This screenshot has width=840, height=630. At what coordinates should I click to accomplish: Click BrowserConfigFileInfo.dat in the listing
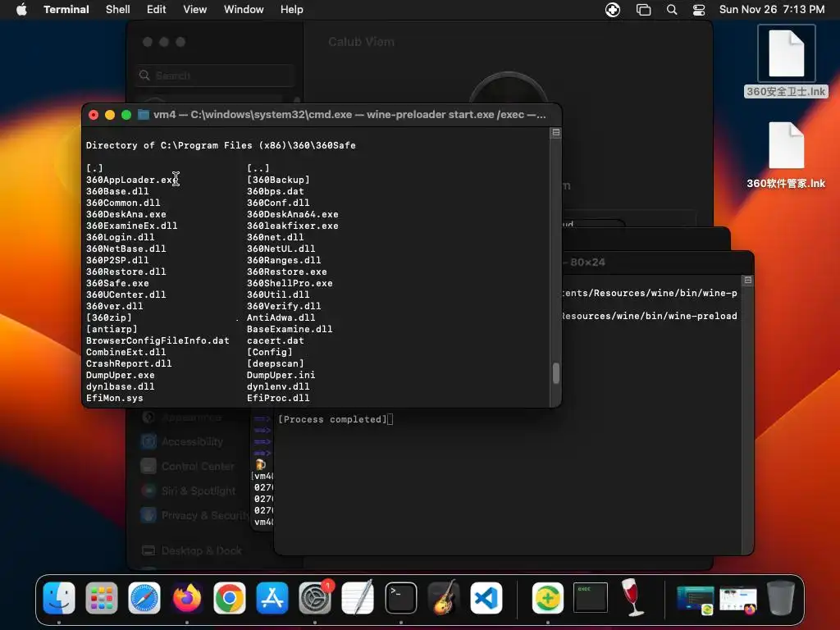[x=157, y=340]
